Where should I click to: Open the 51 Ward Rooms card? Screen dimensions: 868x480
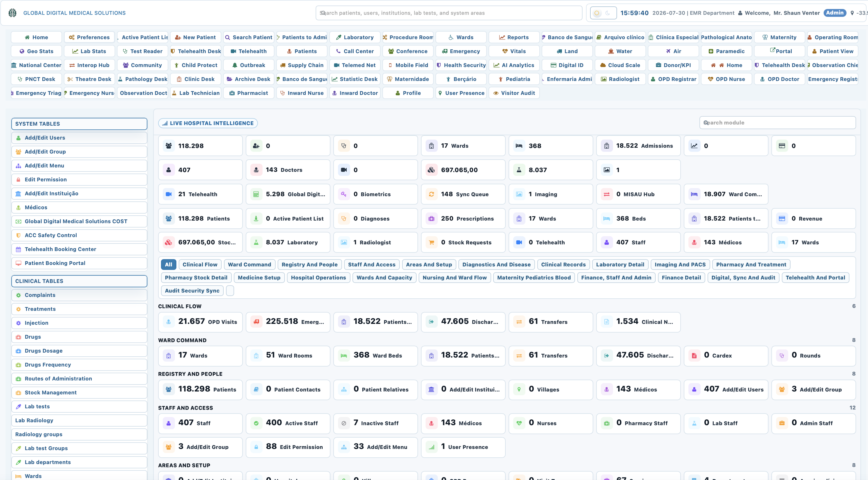[288, 356]
